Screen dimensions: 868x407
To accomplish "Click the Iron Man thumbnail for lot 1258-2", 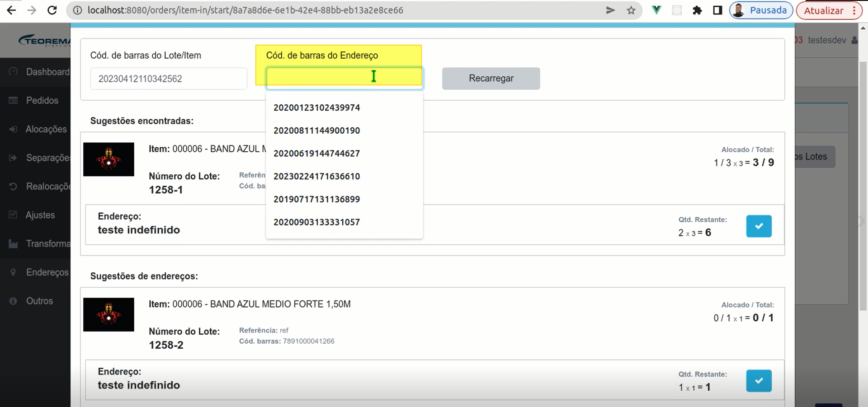I will pos(108,314).
